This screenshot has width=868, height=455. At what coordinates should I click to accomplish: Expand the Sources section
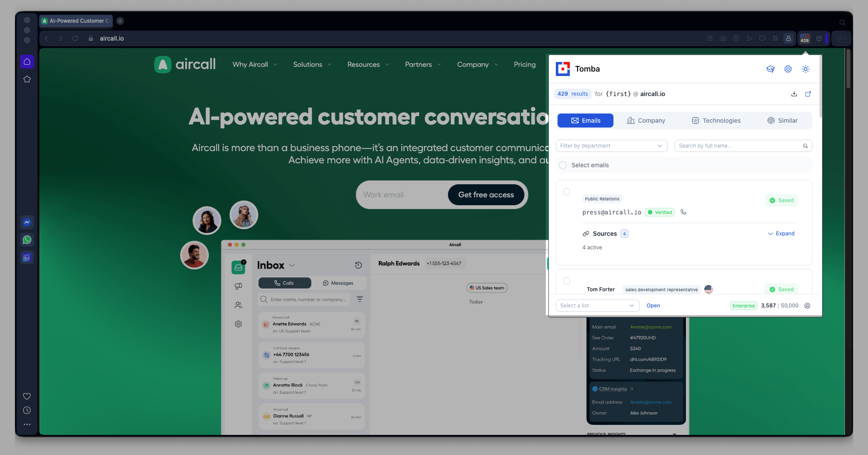[x=781, y=234]
